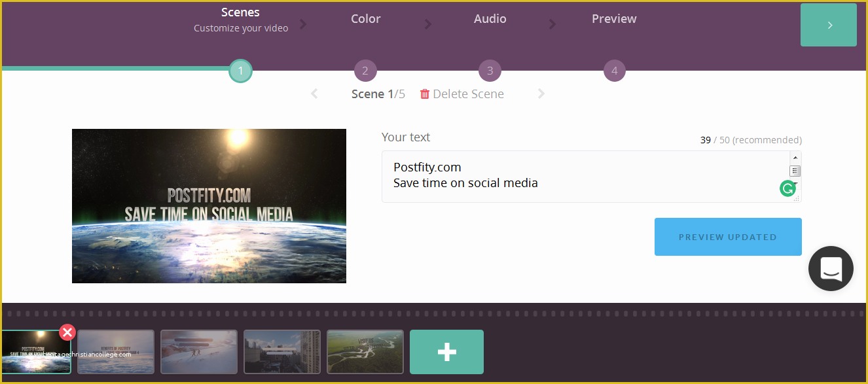Open the Scenes step tab
The width and height of the screenshot is (868, 384).
[240, 12]
